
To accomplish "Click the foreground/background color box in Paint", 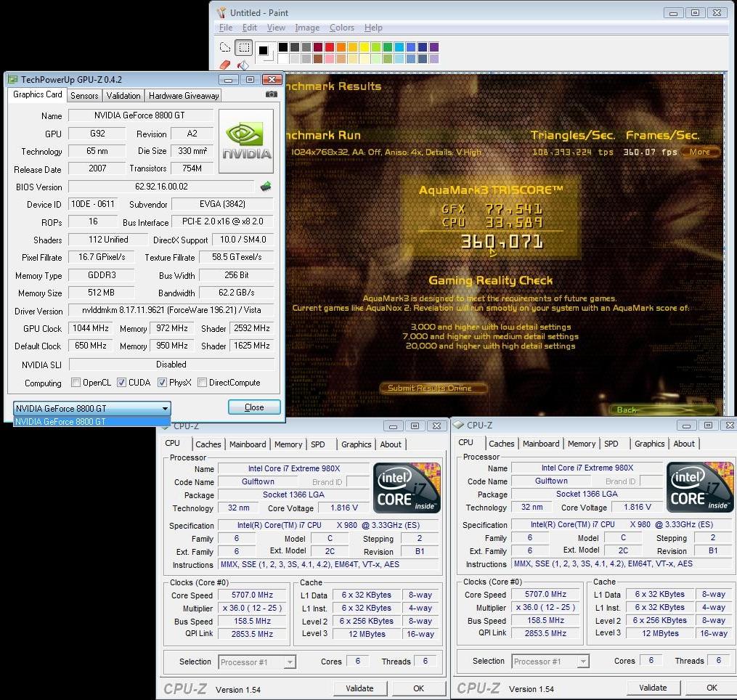I will [265, 52].
